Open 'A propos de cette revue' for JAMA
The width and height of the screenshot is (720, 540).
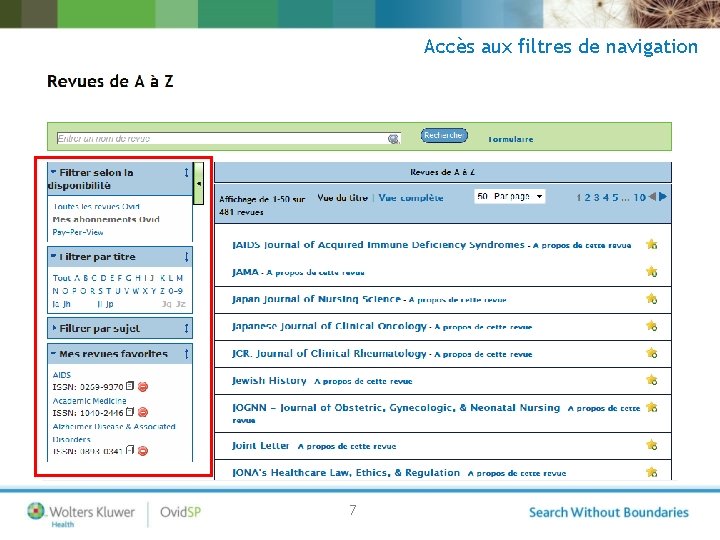(x=315, y=273)
